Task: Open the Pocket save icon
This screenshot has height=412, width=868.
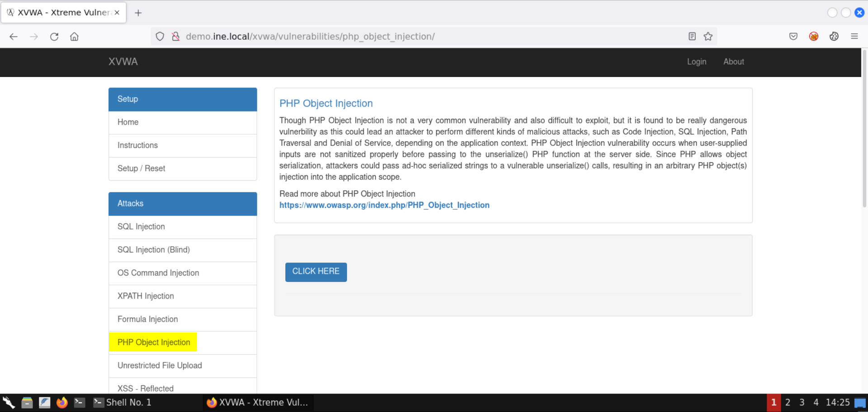Action: (793, 37)
